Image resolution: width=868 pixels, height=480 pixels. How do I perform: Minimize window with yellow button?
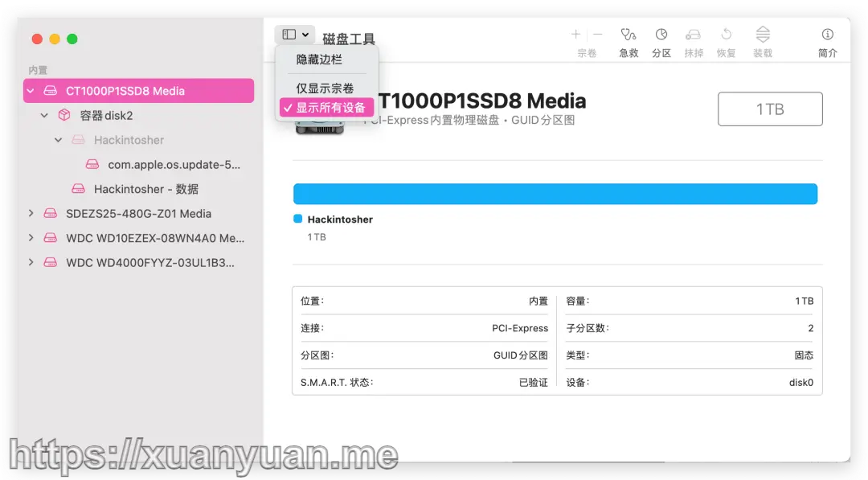pos(55,39)
